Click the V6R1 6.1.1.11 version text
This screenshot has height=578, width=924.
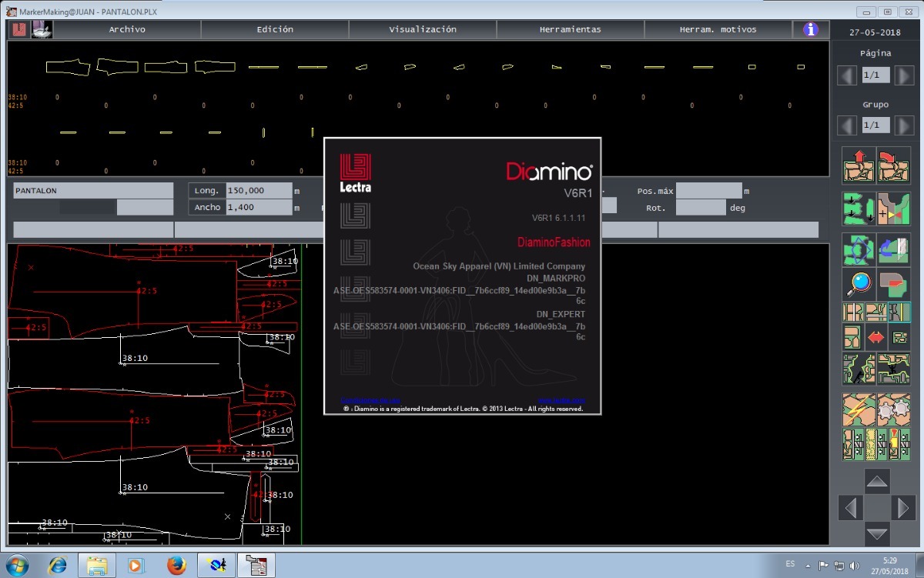click(x=559, y=217)
